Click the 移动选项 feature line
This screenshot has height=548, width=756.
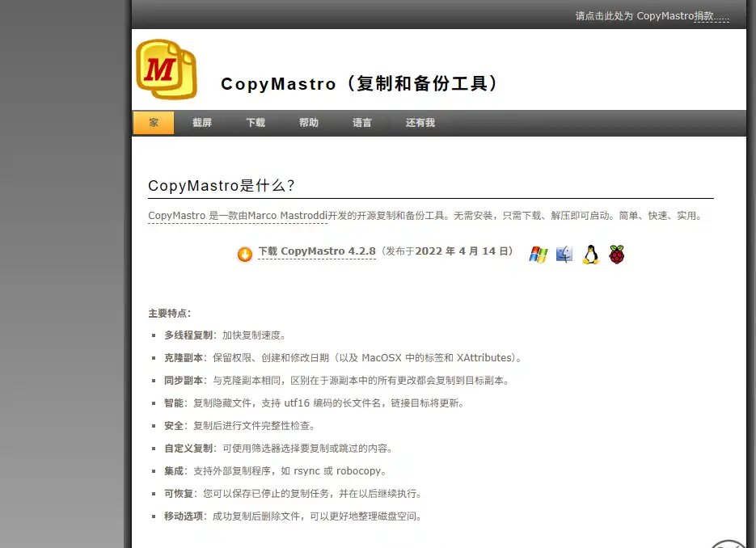pyautogui.click(x=294, y=516)
